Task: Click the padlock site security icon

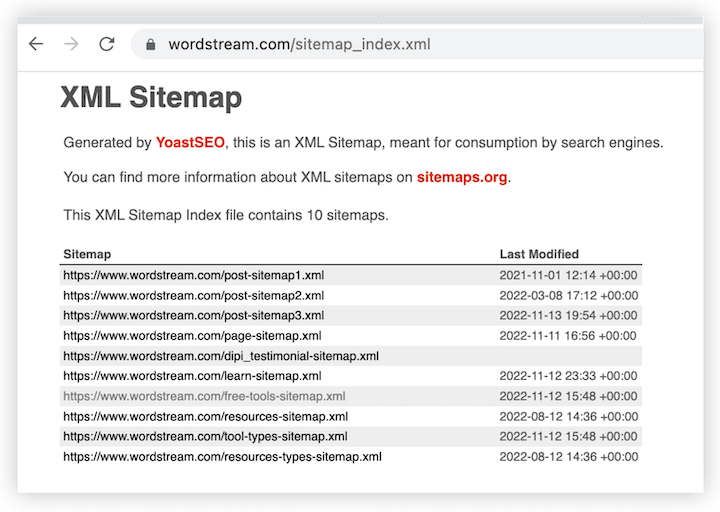Action: pyautogui.click(x=152, y=45)
